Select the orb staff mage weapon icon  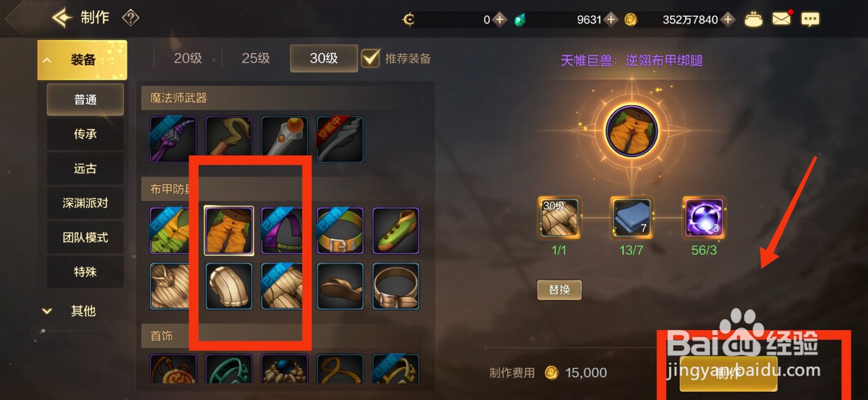(284, 139)
